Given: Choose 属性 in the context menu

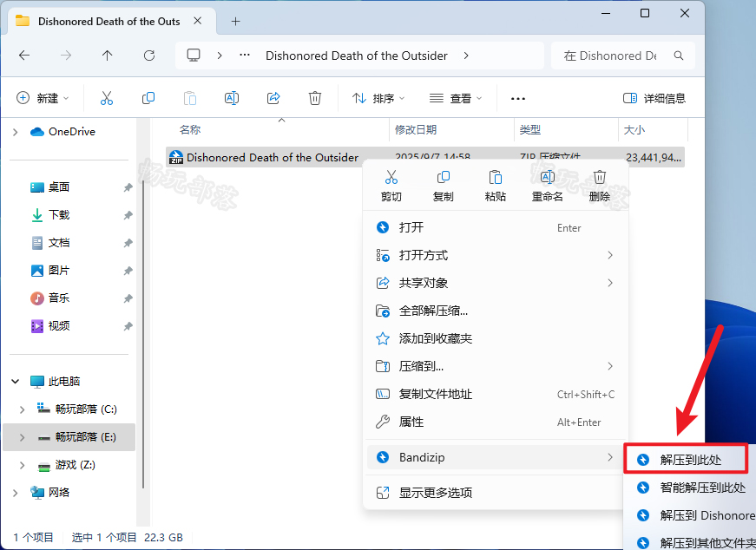Looking at the screenshot, I should pos(495,422).
